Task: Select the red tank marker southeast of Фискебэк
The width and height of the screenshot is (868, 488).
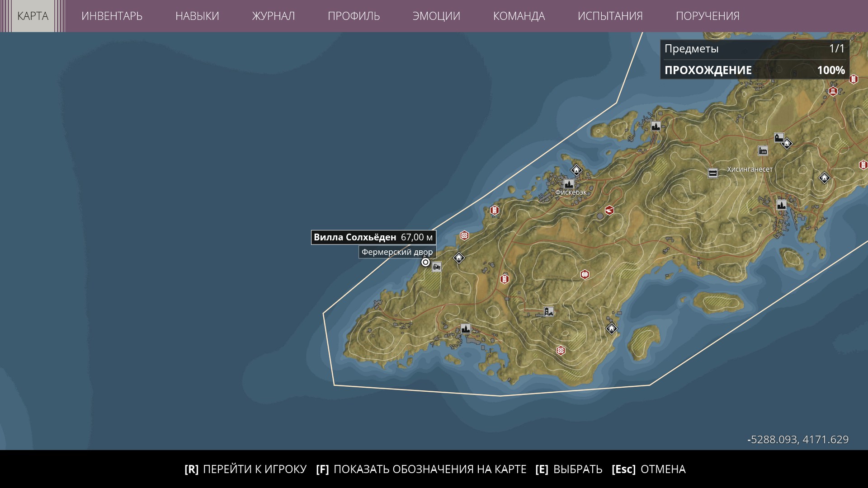Action: 609,210
